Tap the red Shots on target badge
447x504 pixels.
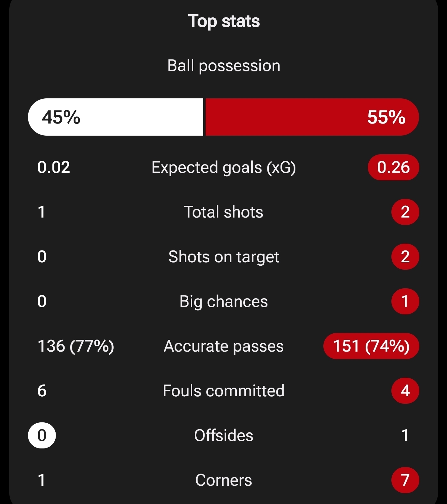point(405,257)
